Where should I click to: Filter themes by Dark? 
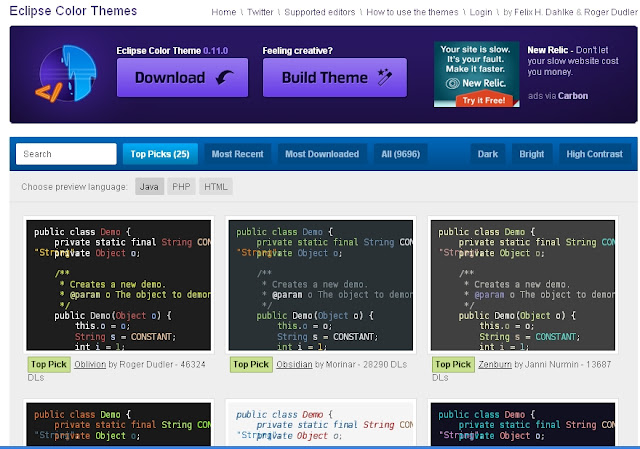(x=488, y=154)
